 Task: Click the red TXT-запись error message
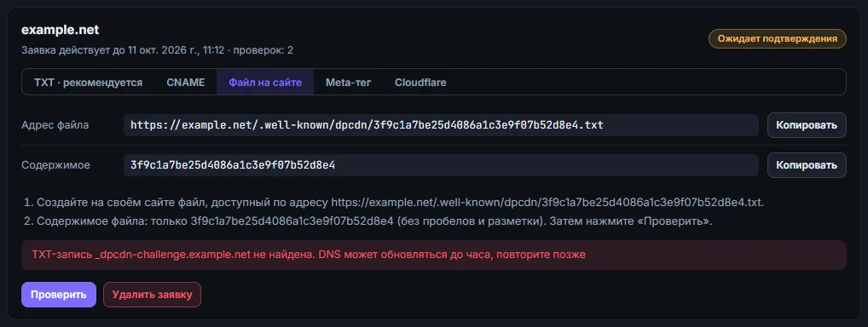[434, 255]
